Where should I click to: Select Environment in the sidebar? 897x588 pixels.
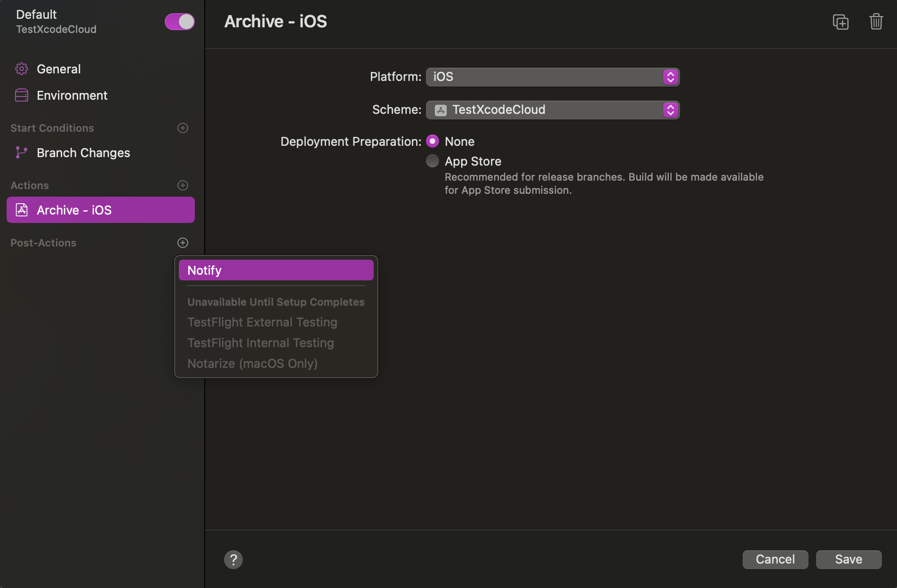coord(101,95)
